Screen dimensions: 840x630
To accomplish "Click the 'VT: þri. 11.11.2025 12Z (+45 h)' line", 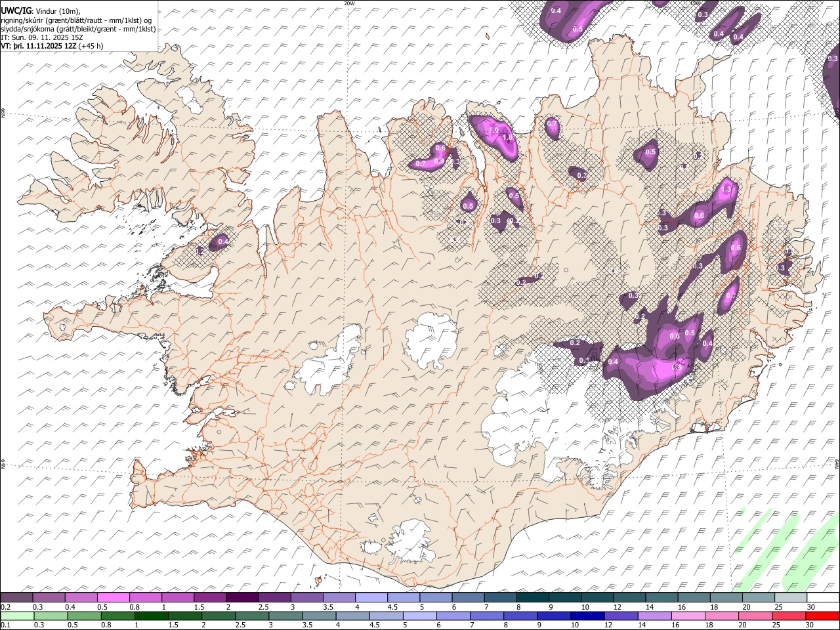I will pos(52,46).
